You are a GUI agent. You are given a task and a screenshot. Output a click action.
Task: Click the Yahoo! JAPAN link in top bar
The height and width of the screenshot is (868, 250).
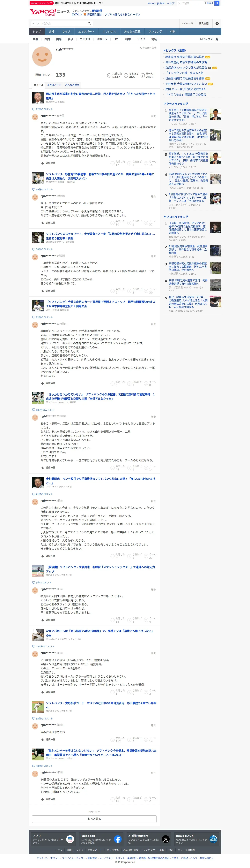tap(156, 3)
